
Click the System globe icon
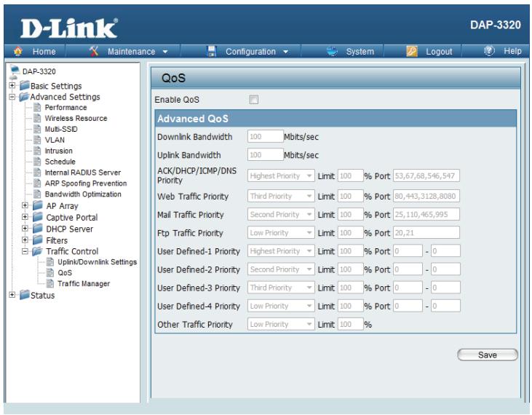pos(332,51)
